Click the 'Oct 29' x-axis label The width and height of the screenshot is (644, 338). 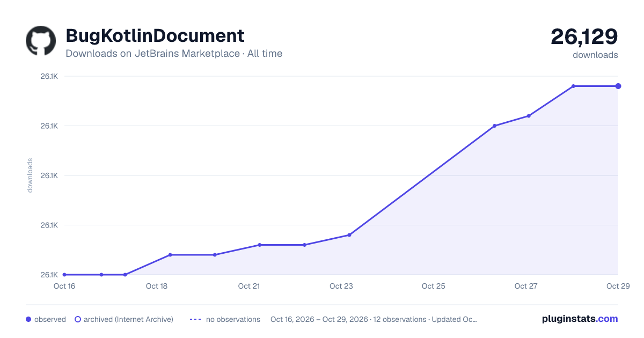(618, 286)
